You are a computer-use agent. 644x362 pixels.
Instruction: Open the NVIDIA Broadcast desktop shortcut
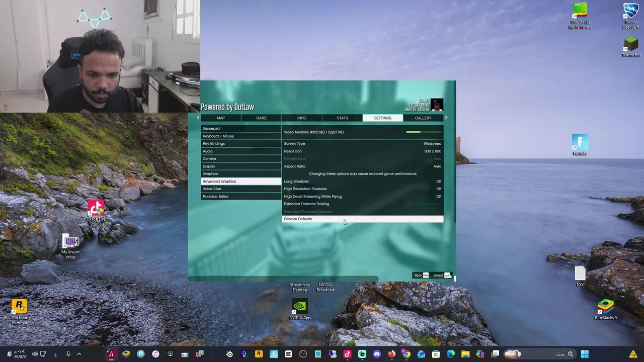click(326, 287)
